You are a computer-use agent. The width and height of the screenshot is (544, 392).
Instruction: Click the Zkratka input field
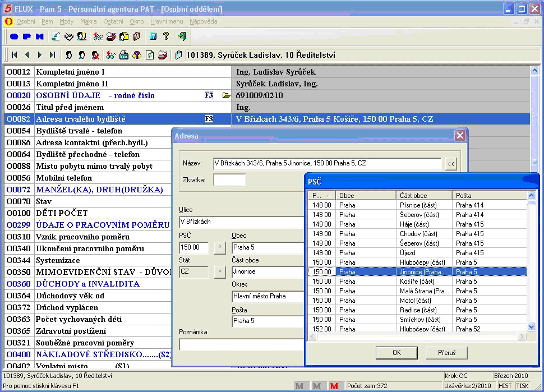[229, 180]
